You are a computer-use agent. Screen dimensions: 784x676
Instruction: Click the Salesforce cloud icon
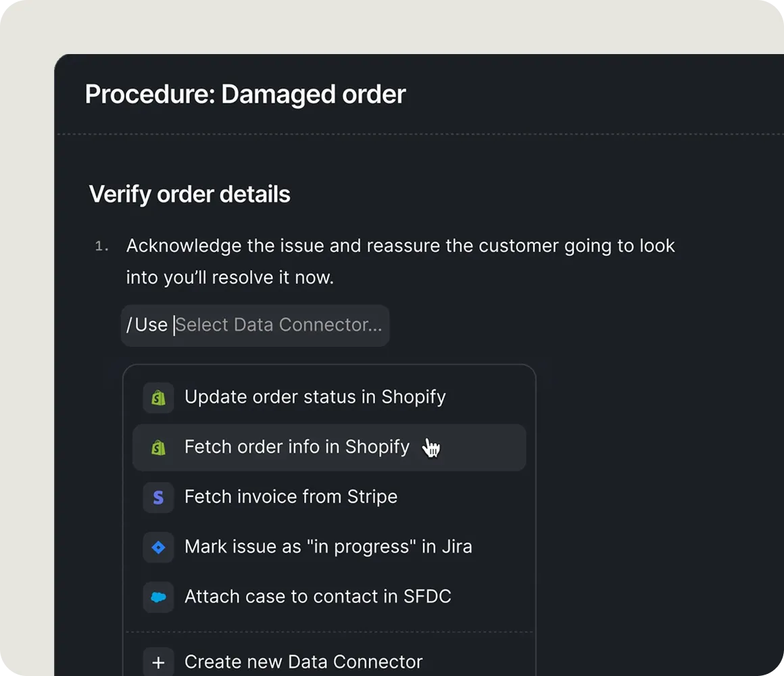pos(158,597)
